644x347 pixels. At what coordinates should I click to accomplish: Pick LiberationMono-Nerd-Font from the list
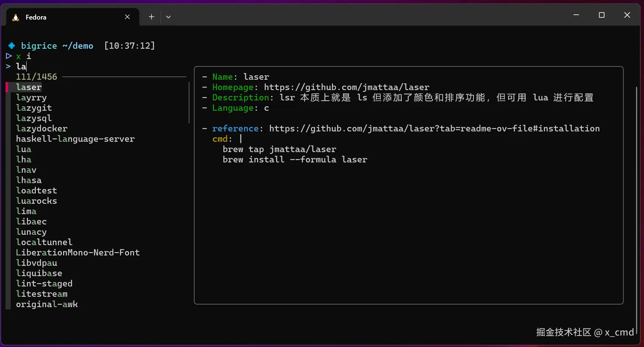pyautogui.click(x=78, y=252)
